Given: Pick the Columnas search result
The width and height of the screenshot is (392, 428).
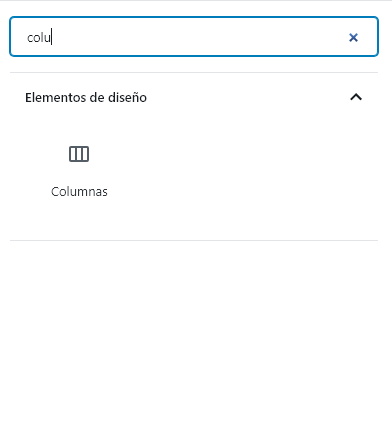Looking at the screenshot, I should (x=79, y=171).
